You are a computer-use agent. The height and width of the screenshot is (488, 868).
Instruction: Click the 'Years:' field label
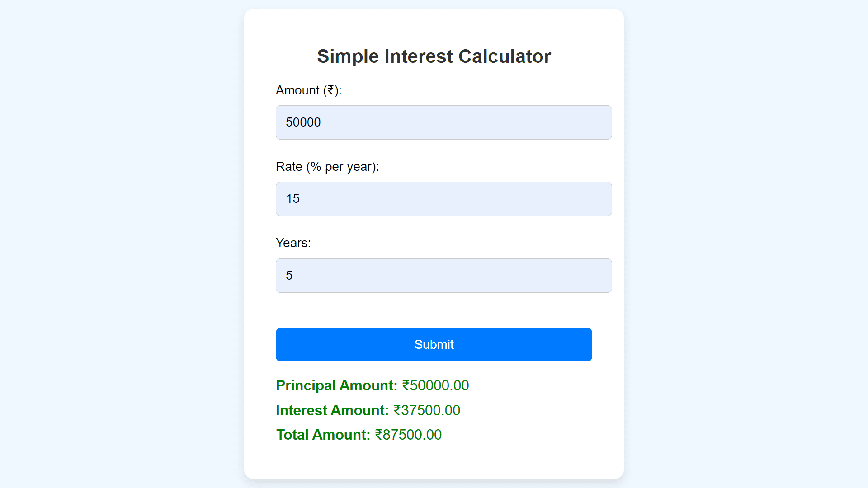pos(293,243)
